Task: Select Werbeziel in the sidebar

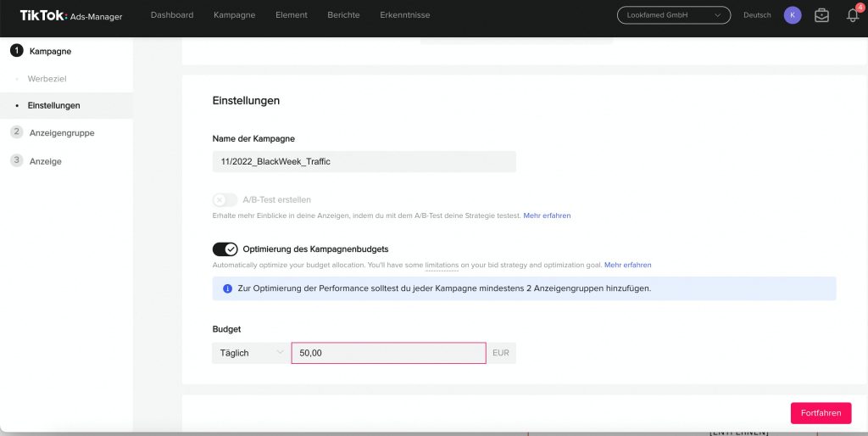Action: click(x=47, y=79)
